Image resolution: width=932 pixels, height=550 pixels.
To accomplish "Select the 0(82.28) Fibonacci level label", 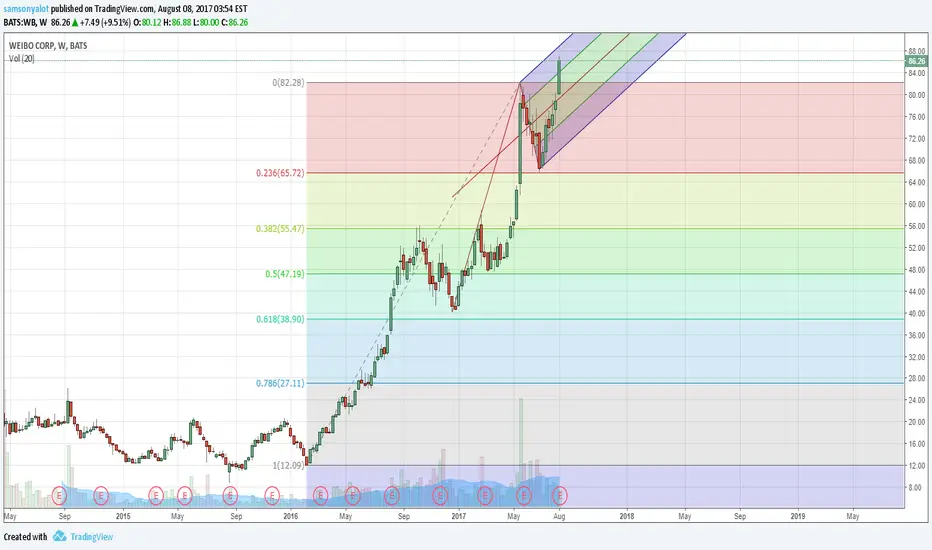I will click(288, 83).
